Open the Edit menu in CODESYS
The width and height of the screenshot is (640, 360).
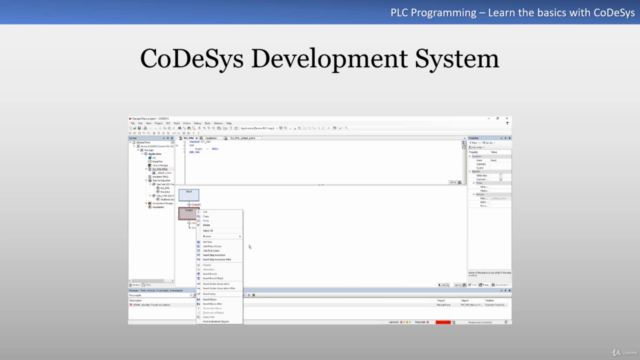click(140, 123)
